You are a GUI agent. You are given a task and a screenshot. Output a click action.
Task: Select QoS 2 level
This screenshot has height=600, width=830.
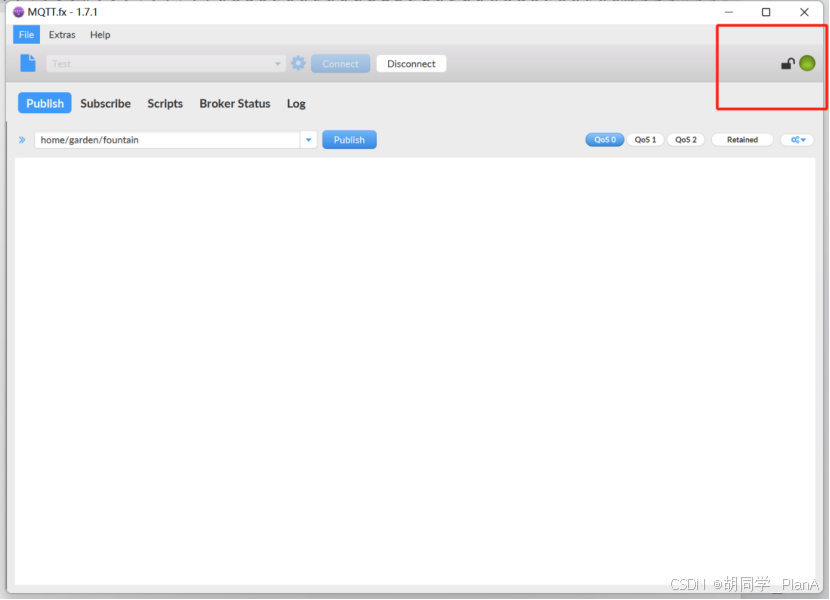(685, 140)
